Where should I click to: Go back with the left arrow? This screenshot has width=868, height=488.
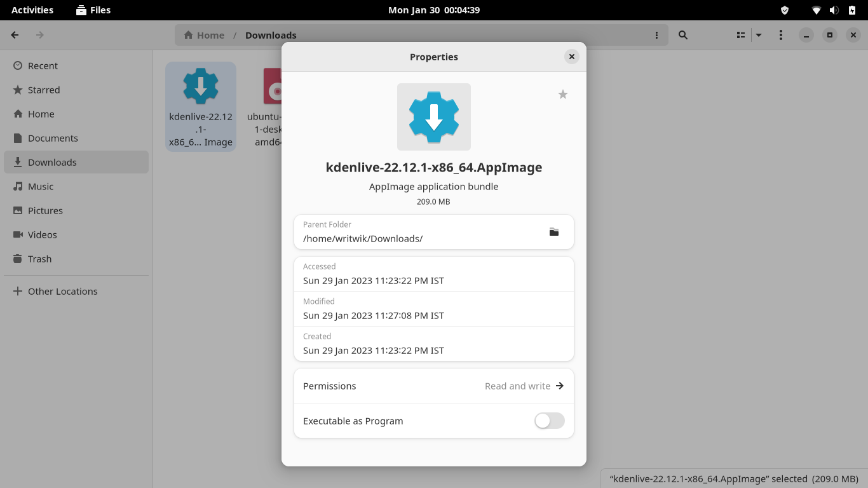tap(15, 35)
